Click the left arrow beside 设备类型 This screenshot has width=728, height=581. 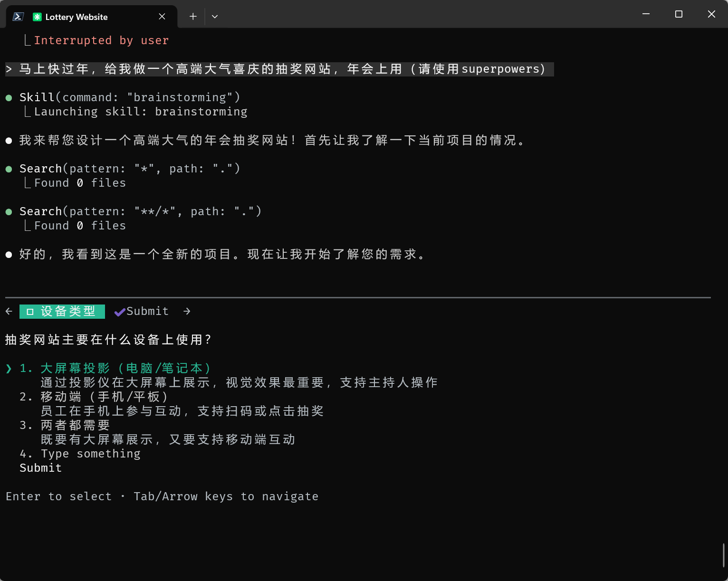9,311
